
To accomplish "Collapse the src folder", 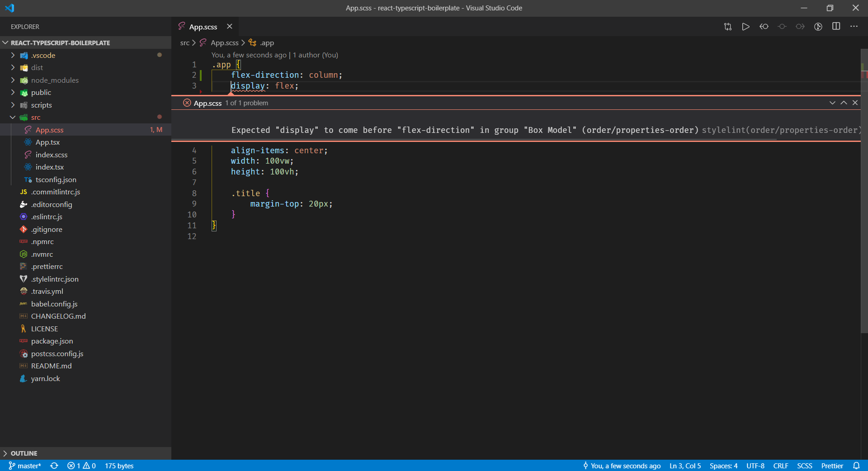I will (86, 117).
